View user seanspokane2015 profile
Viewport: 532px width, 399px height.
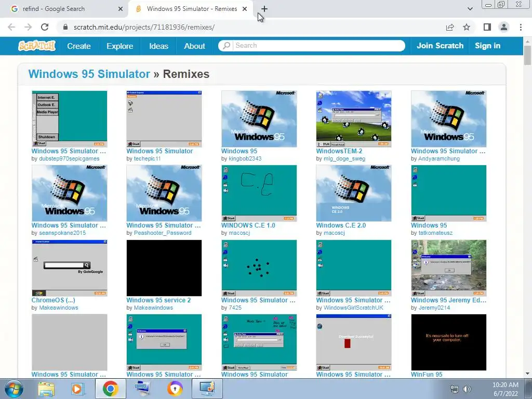[62, 233]
